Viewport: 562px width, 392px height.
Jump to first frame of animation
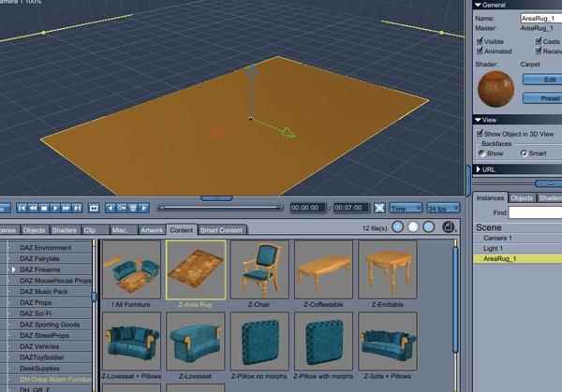click(22, 208)
